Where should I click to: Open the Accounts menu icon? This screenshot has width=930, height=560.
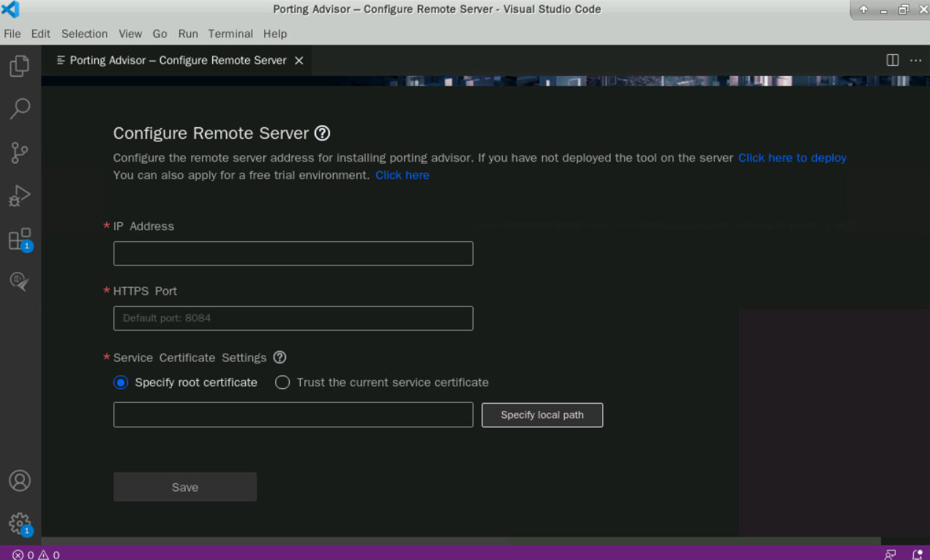pos(20,480)
